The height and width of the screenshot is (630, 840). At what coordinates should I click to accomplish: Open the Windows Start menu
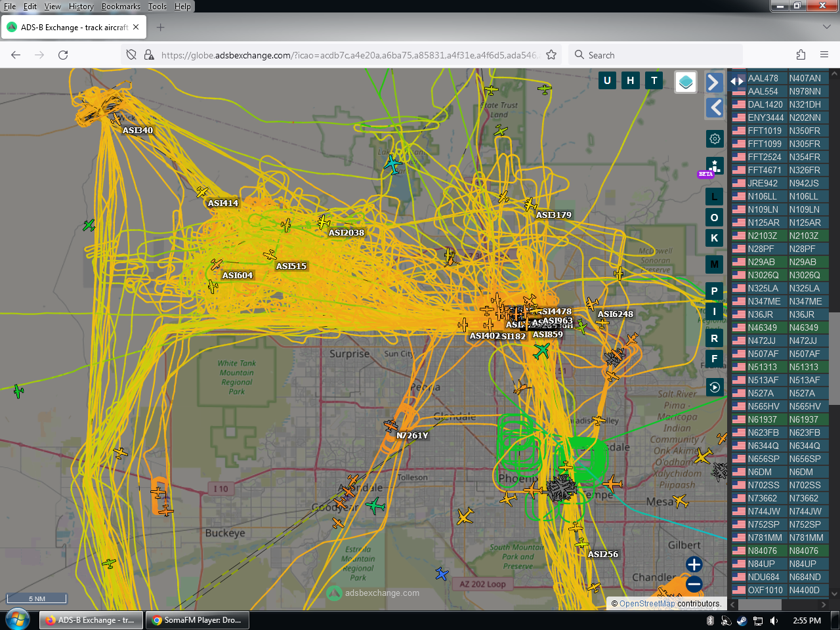[18, 619]
